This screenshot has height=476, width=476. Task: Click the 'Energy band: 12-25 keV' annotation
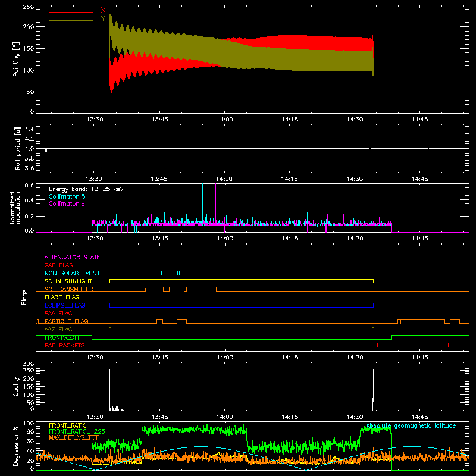pyautogui.click(x=86, y=189)
